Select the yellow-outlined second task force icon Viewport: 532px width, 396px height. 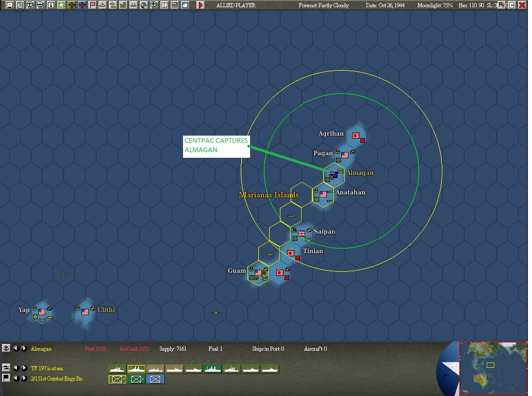[137, 369]
